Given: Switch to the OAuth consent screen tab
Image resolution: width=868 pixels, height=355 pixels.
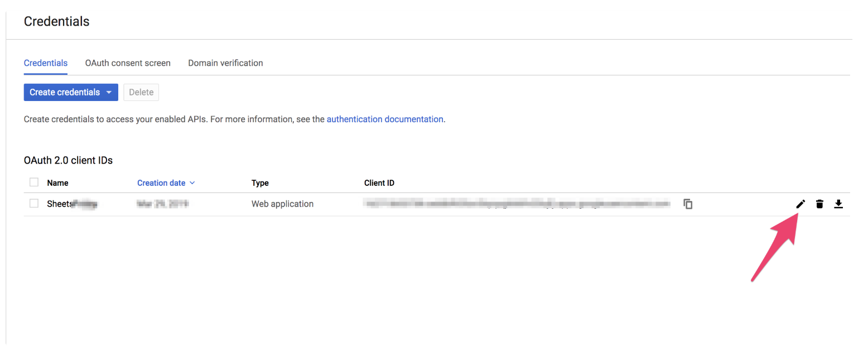Looking at the screenshot, I should coord(128,63).
